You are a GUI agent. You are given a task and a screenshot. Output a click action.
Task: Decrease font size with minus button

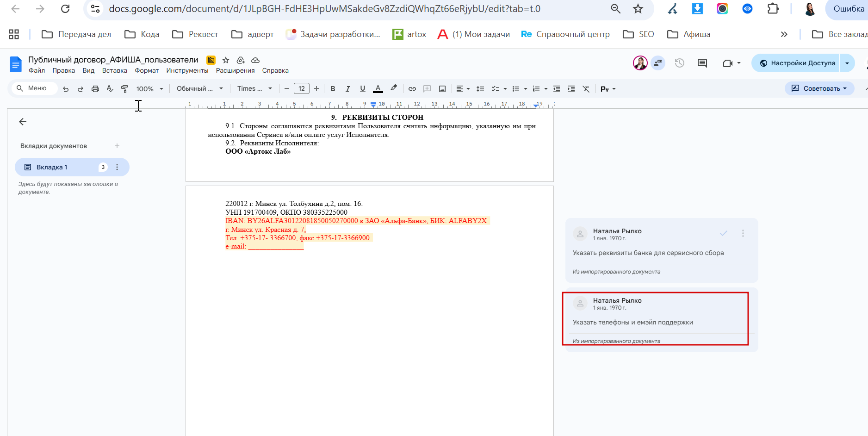(x=287, y=89)
